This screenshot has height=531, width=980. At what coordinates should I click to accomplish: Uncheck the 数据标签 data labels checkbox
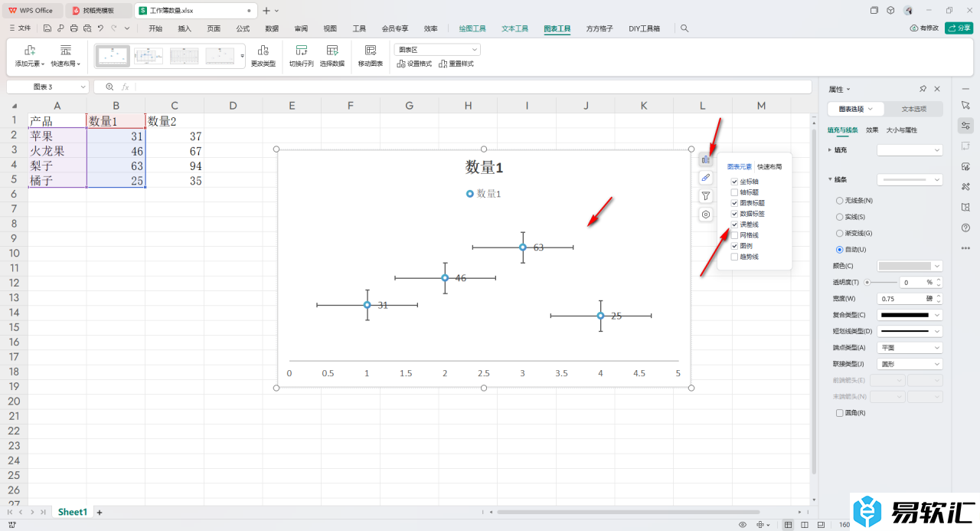pyautogui.click(x=735, y=214)
